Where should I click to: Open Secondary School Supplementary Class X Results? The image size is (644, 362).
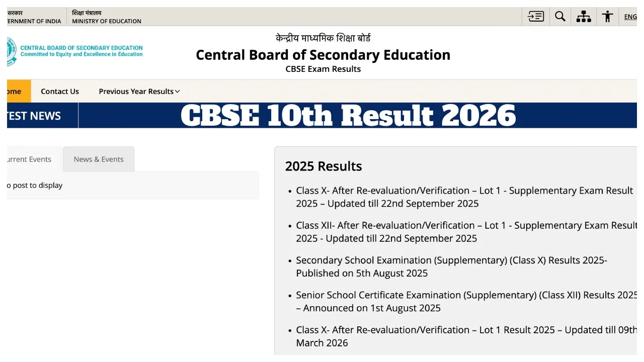pyautogui.click(x=451, y=266)
